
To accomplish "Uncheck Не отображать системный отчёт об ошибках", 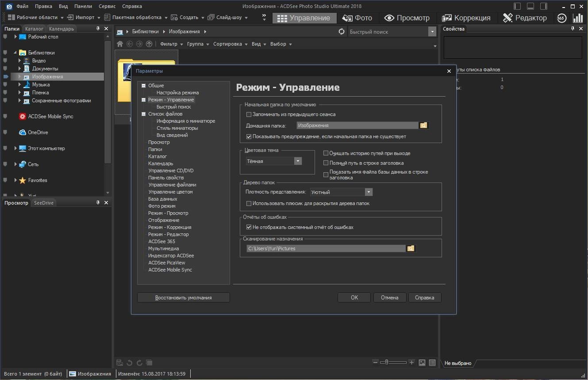I will tap(249, 227).
